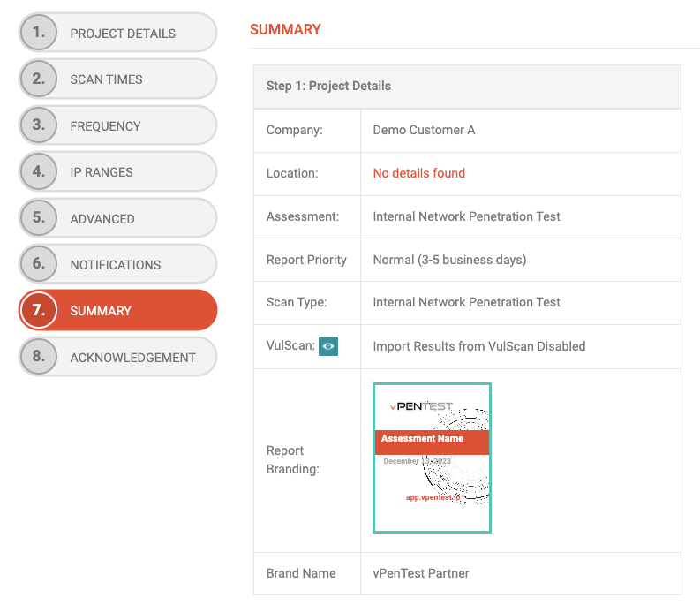Click the number 3 circle for Frequency

(x=38, y=125)
